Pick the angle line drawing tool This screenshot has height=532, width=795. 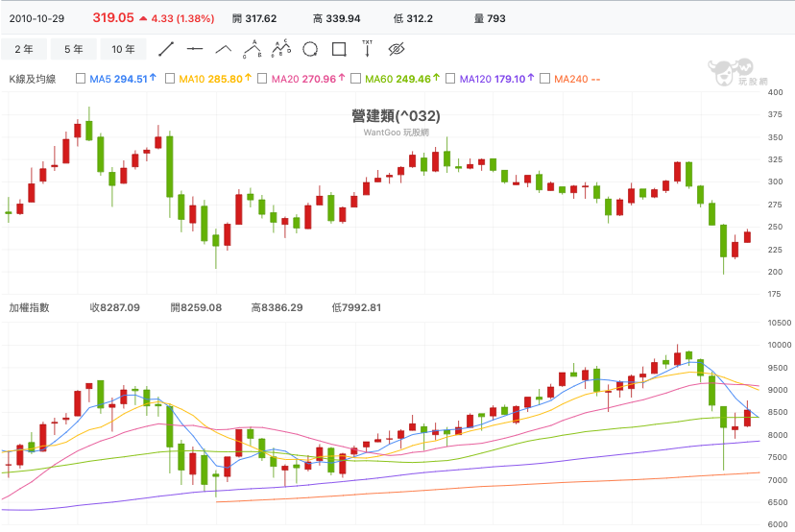[224, 49]
